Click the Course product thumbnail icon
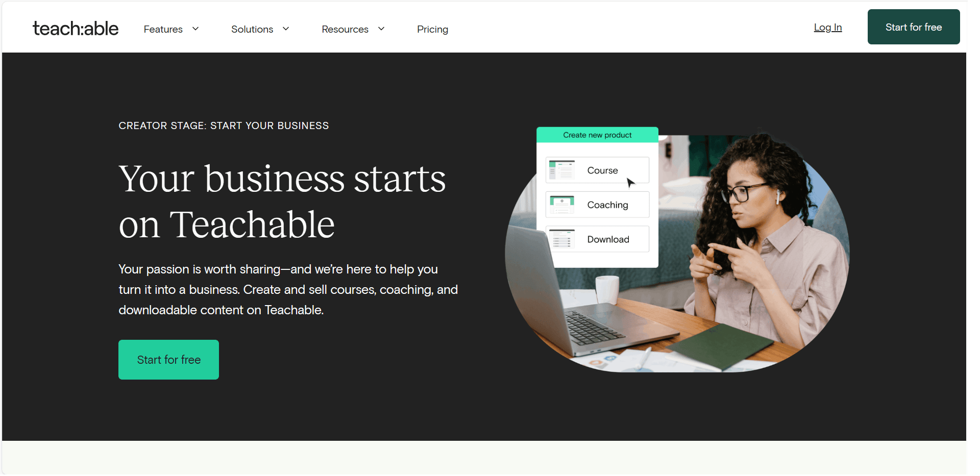 [562, 170]
